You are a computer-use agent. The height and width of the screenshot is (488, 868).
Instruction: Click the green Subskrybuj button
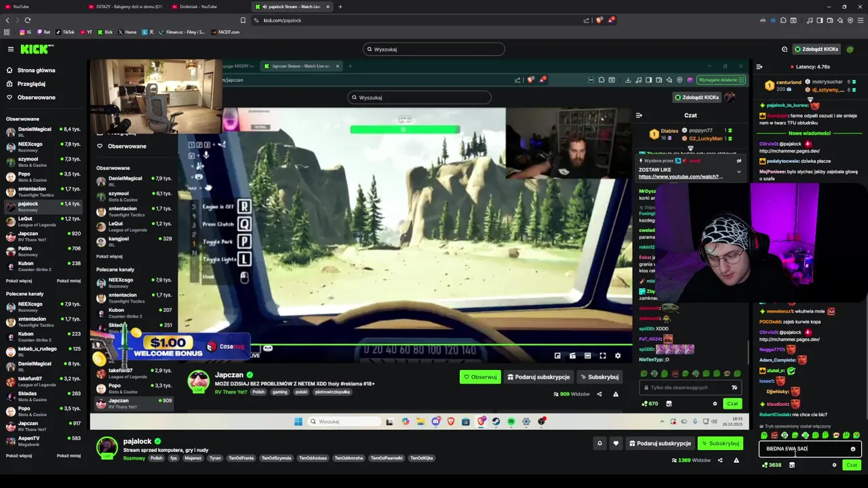[720, 443]
